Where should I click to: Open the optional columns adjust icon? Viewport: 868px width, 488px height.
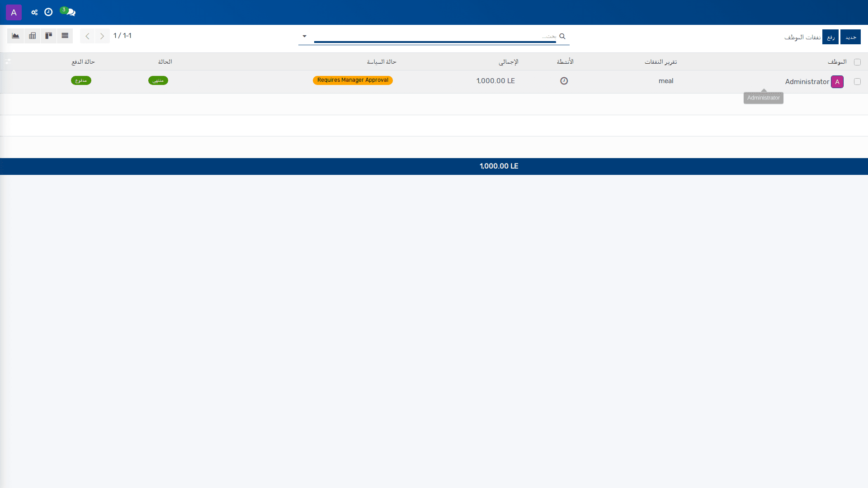point(8,61)
